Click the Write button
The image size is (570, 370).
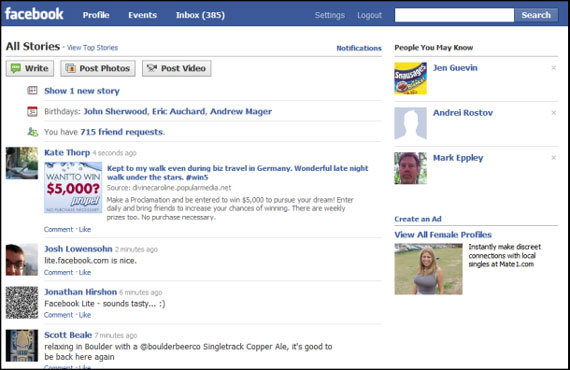tap(30, 68)
